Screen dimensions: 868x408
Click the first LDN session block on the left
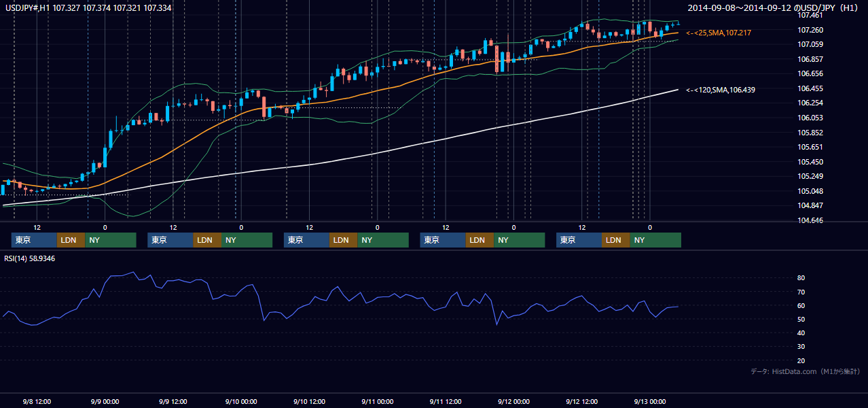(x=71, y=240)
